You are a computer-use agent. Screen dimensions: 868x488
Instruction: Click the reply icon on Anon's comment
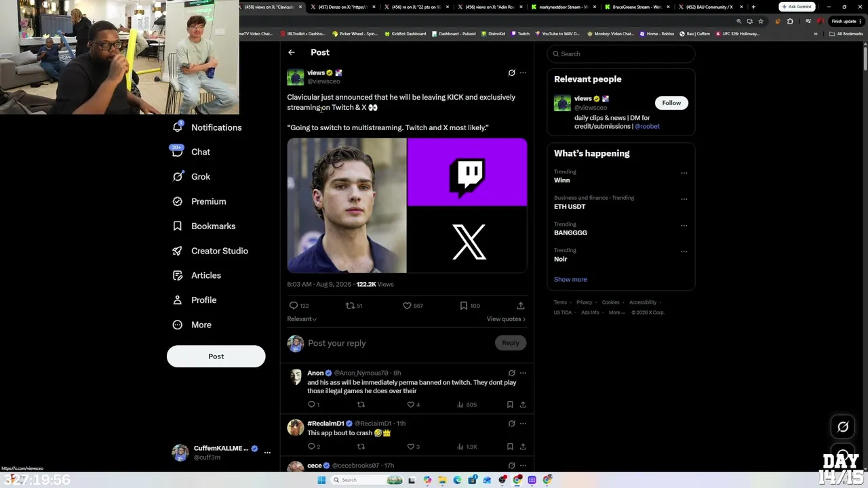point(312,405)
